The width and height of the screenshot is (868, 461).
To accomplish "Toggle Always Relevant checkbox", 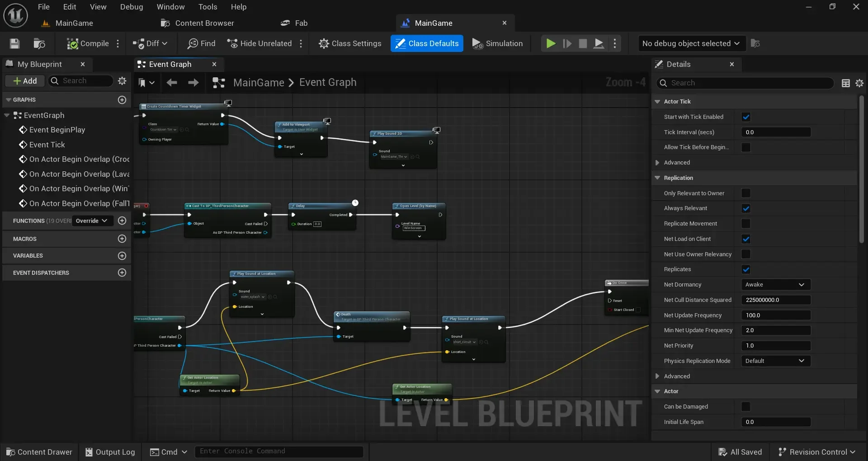I will pyautogui.click(x=746, y=208).
